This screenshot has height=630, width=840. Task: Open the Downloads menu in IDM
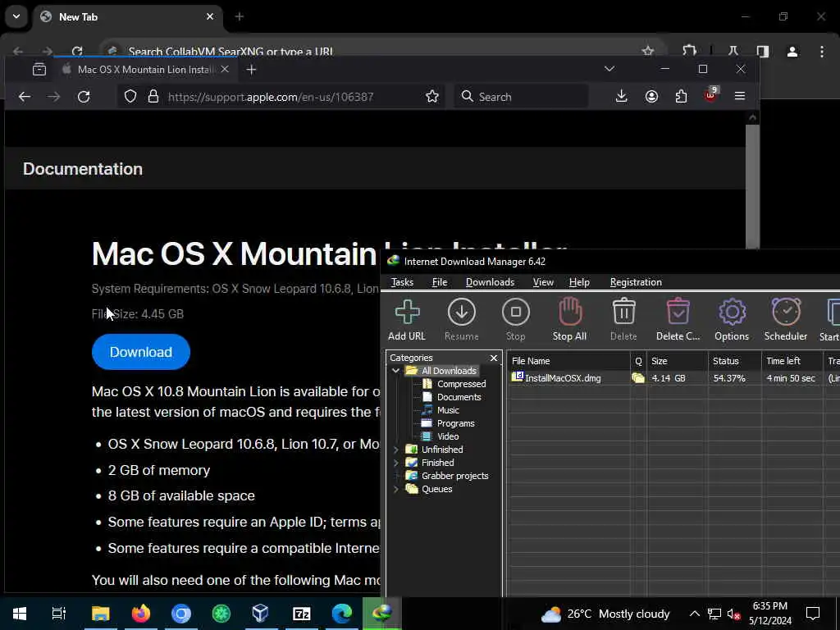490,282
